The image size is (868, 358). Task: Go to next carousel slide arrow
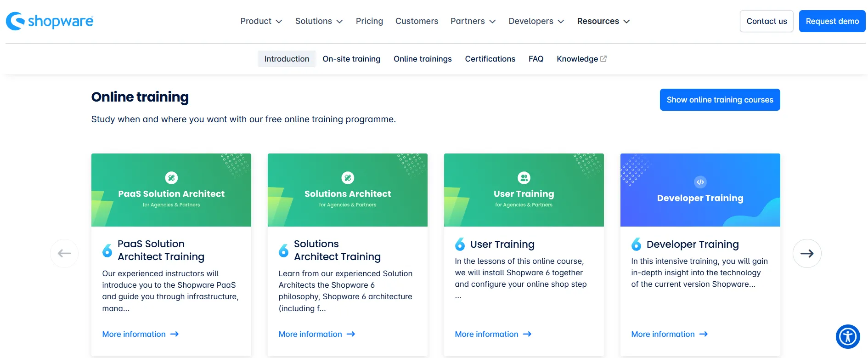pos(807,253)
